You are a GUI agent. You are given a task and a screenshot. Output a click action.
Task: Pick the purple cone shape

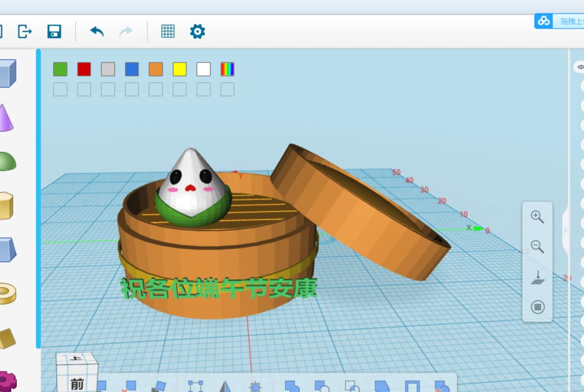(5, 118)
